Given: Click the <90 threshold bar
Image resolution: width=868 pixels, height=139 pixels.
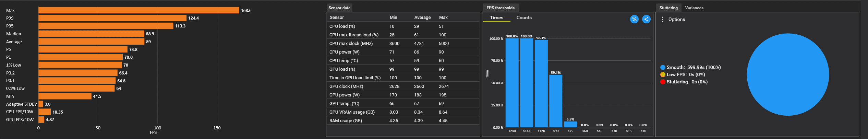Looking at the screenshot, I should (x=556, y=101).
